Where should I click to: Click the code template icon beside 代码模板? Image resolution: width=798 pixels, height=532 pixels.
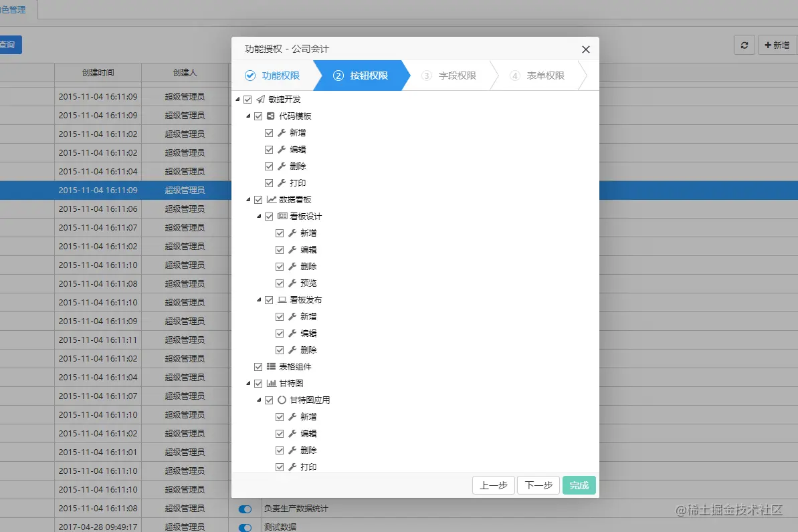tap(271, 116)
